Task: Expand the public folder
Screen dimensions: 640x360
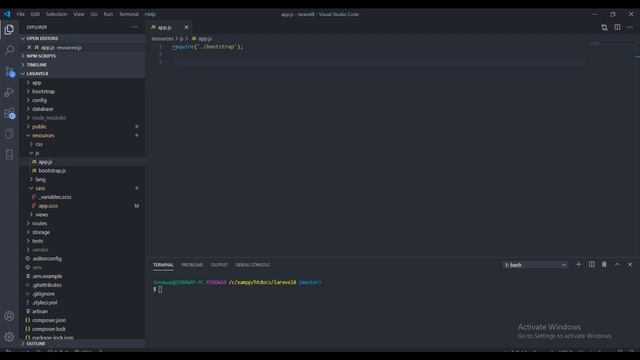Action: pyautogui.click(x=82, y=127)
